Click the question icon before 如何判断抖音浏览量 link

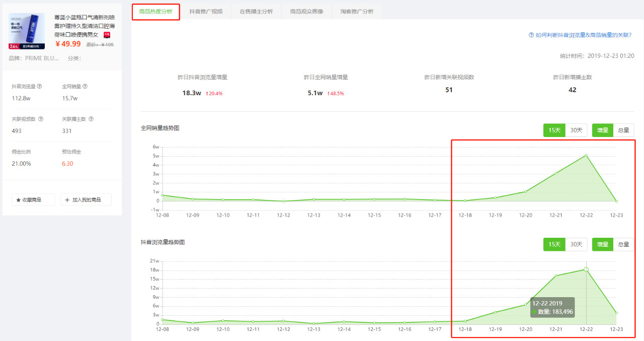pyautogui.click(x=531, y=35)
